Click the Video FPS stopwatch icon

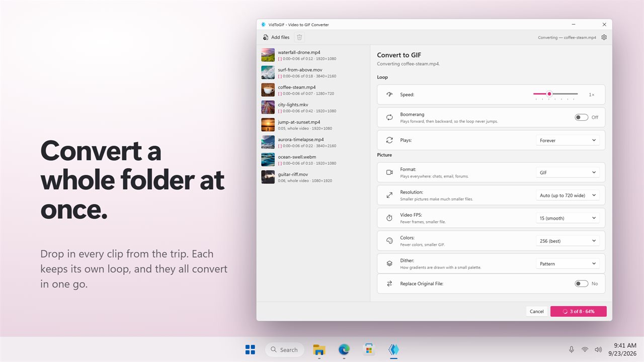point(389,218)
